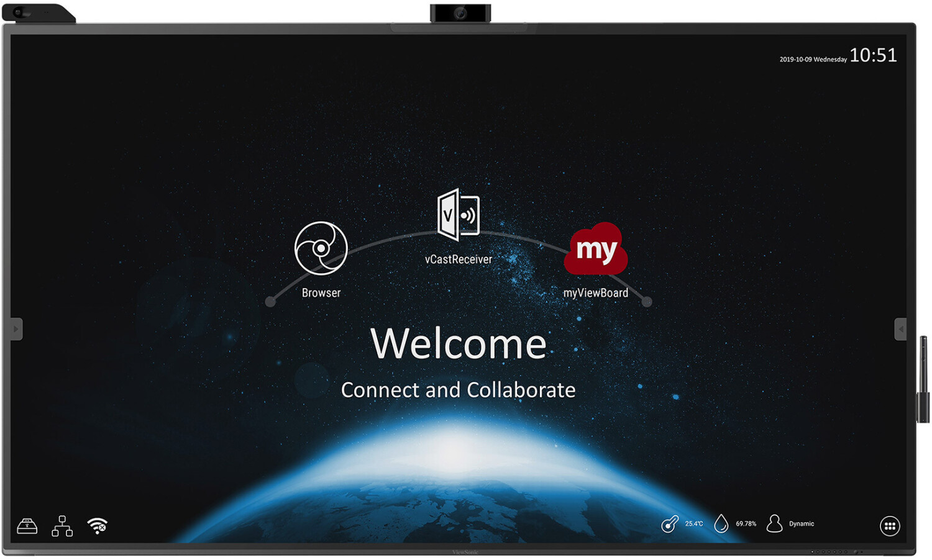The width and height of the screenshot is (932, 560).
Task: Launch the vCastReceiver app icon
Action: click(459, 215)
